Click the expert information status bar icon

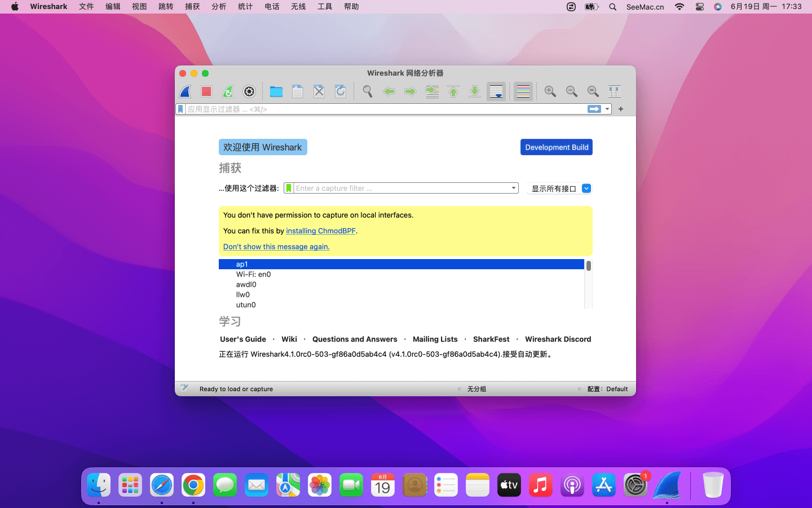pyautogui.click(x=184, y=388)
